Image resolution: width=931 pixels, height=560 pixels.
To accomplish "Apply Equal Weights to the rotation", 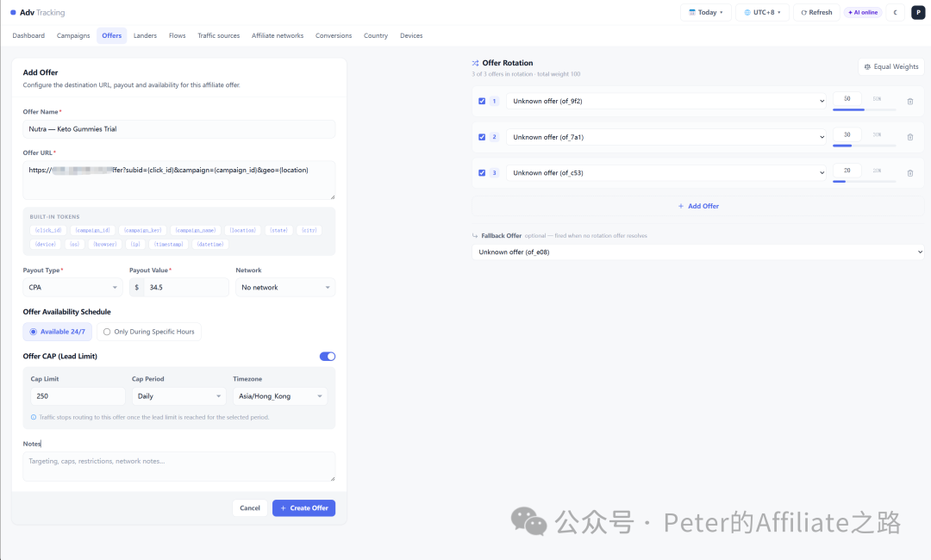I will click(x=891, y=66).
